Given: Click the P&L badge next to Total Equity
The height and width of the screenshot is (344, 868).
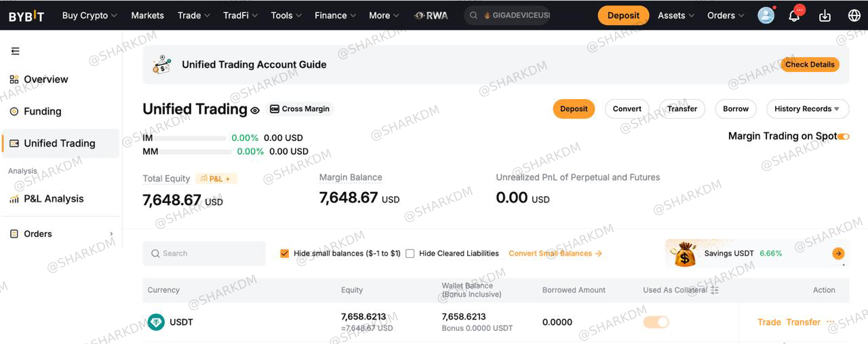Looking at the screenshot, I should 216,178.
